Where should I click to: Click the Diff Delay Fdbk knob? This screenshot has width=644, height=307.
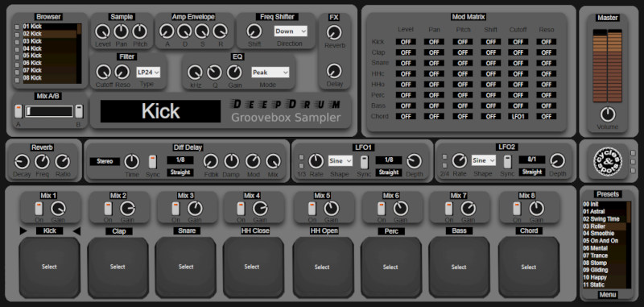211,162
